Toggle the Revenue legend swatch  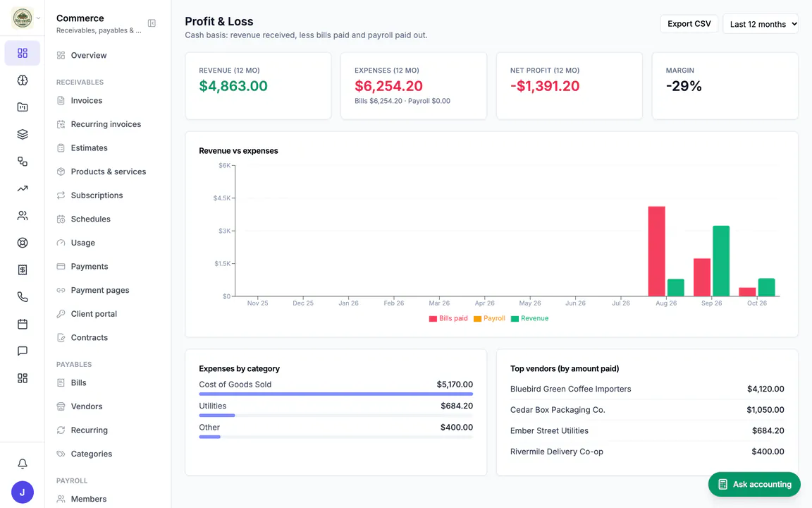[515, 319]
